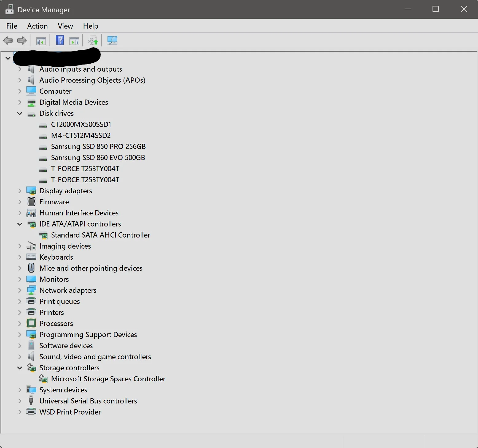Select Microsoft Storage Spaces Controller
The height and width of the screenshot is (448, 478).
click(x=108, y=379)
